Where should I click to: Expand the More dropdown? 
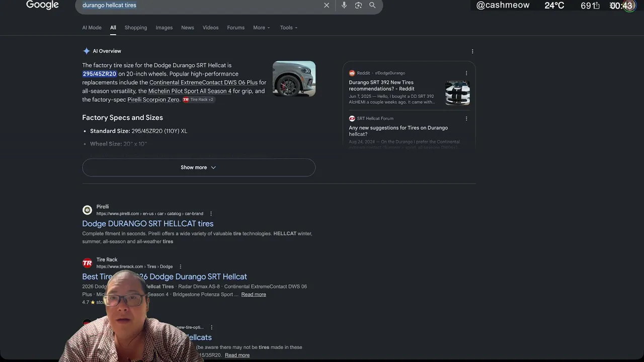click(262, 28)
